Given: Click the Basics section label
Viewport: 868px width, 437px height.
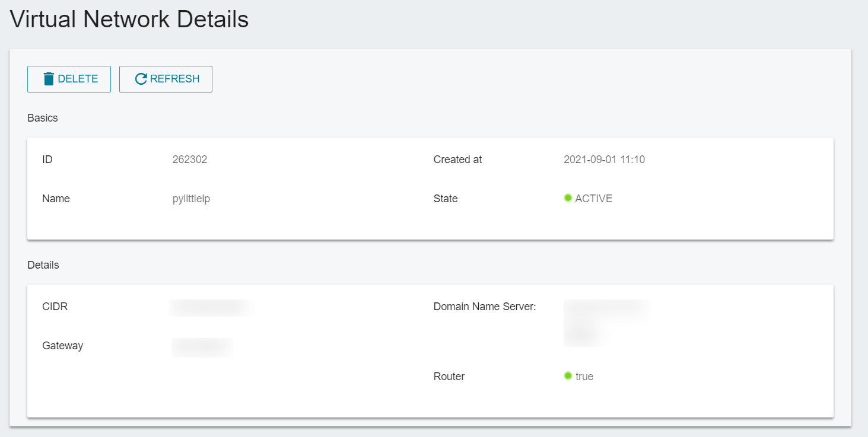Looking at the screenshot, I should coord(43,118).
